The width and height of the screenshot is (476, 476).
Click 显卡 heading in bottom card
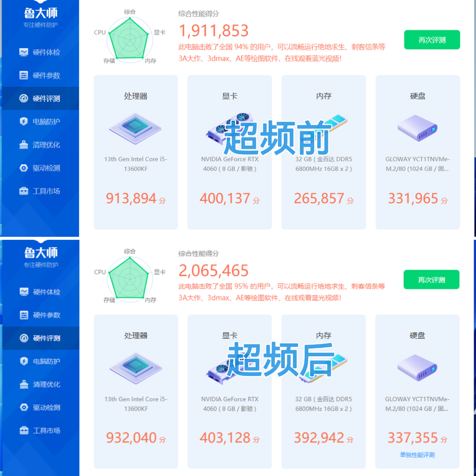coord(230,336)
